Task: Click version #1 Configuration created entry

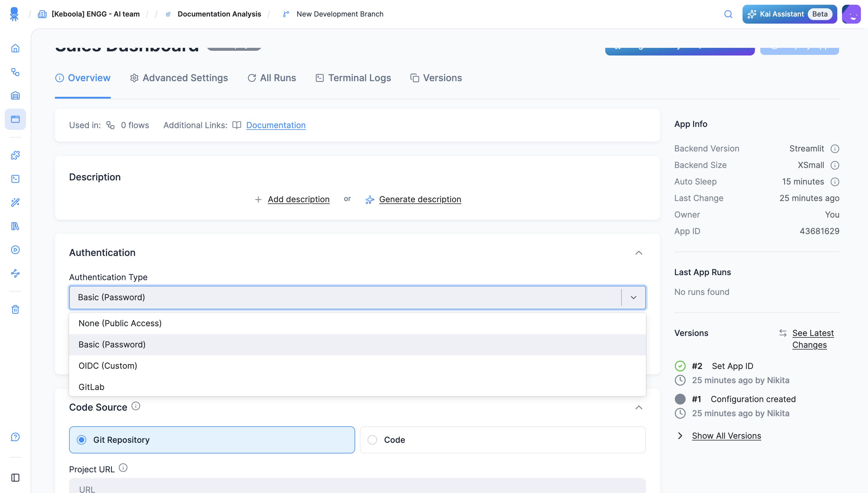Action: [744, 399]
